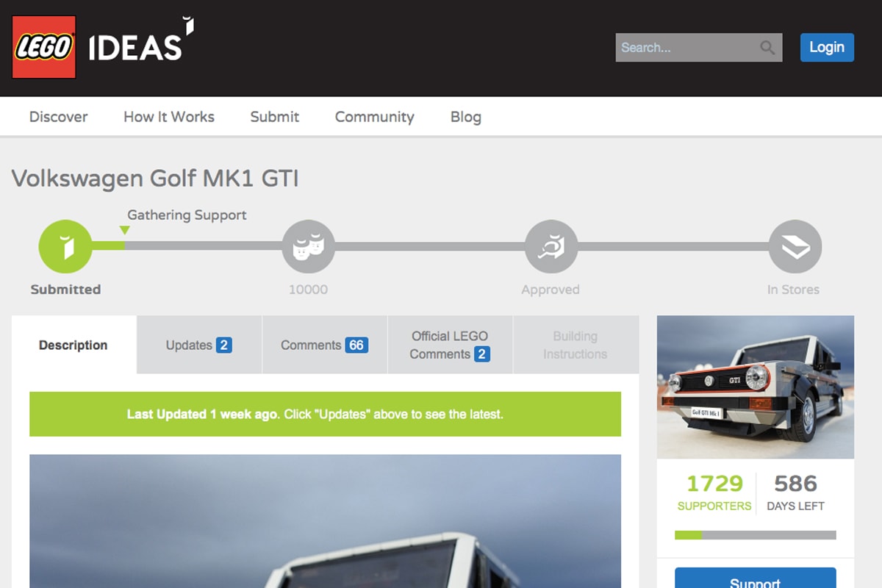Viewport: 882px width, 588px height.
Task: Open the How It Works page
Action: point(169,117)
